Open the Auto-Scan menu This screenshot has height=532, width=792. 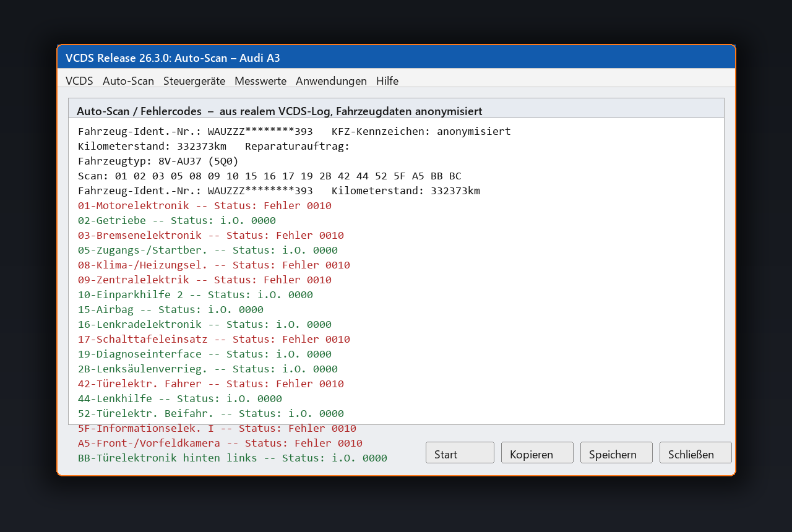tap(128, 81)
